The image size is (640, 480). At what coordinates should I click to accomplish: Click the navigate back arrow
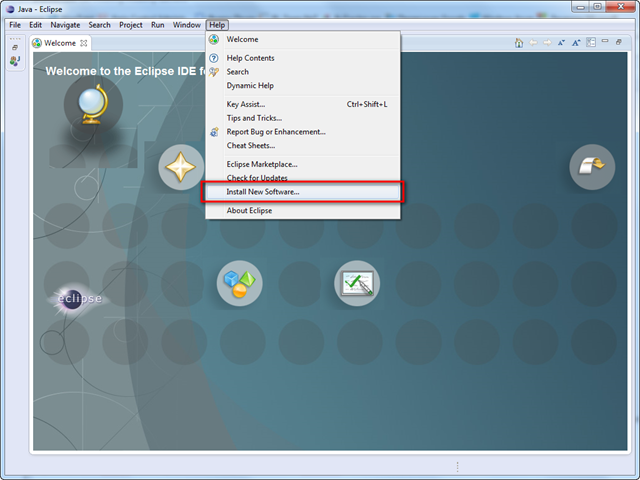533,43
